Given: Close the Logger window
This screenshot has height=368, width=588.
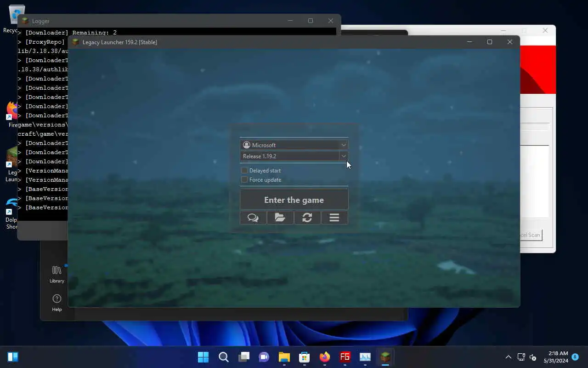Looking at the screenshot, I should click(330, 21).
